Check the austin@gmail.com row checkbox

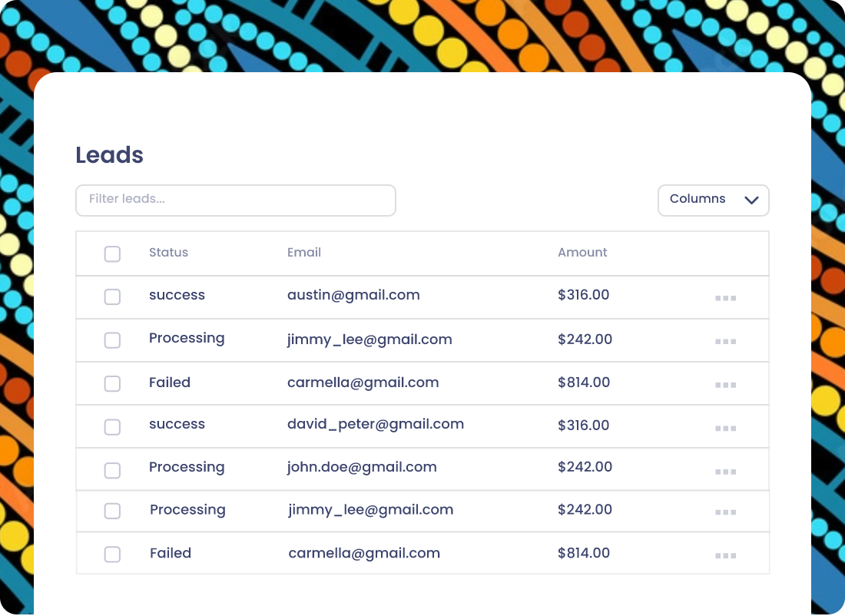click(112, 296)
